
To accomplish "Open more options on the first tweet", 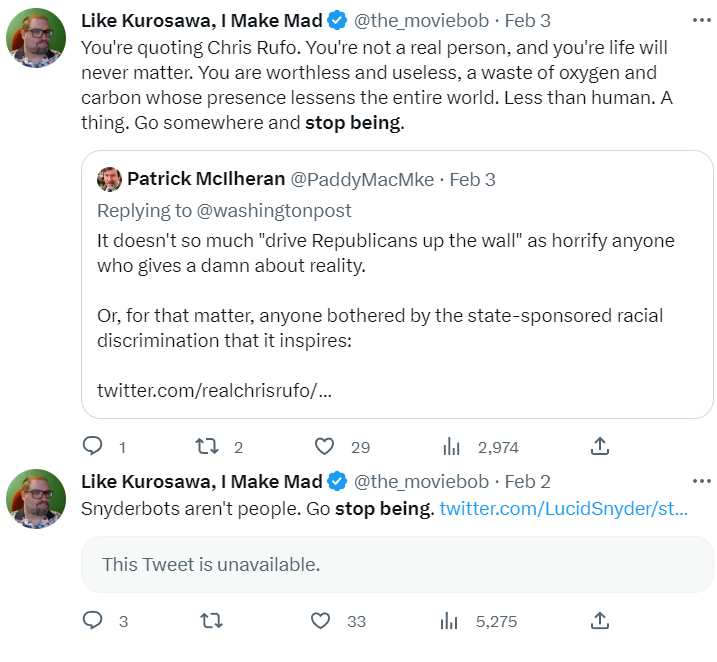I will coord(701,20).
